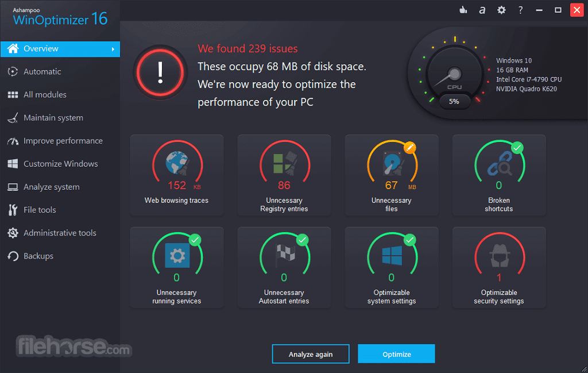Click the security settings spy icon
Image resolution: width=588 pixels, height=373 pixels.
[500, 256]
